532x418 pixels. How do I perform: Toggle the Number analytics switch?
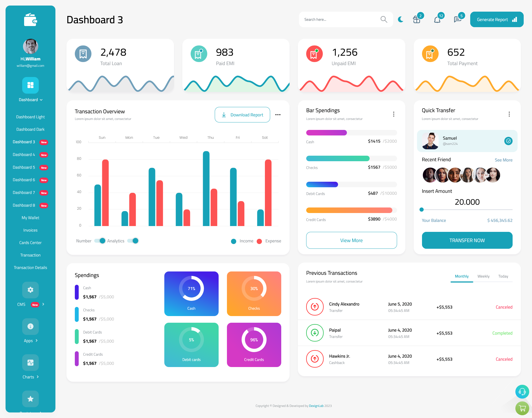(x=99, y=240)
